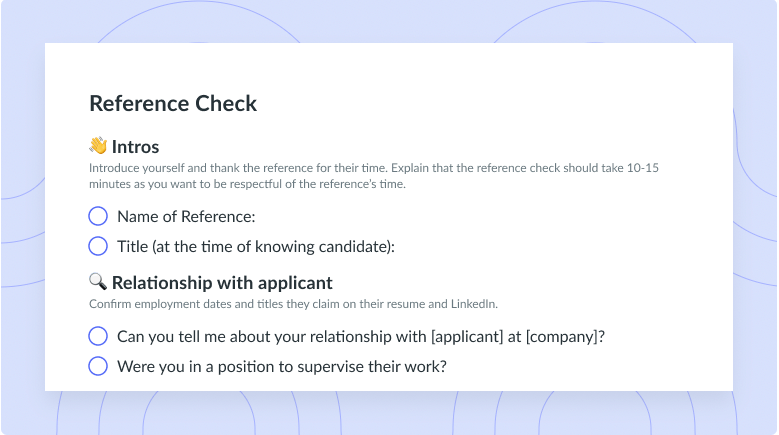This screenshot has height=435, width=779.
Task: Click into 'Title (at the time of knowing candidate):' line
Action: point(256,247)
